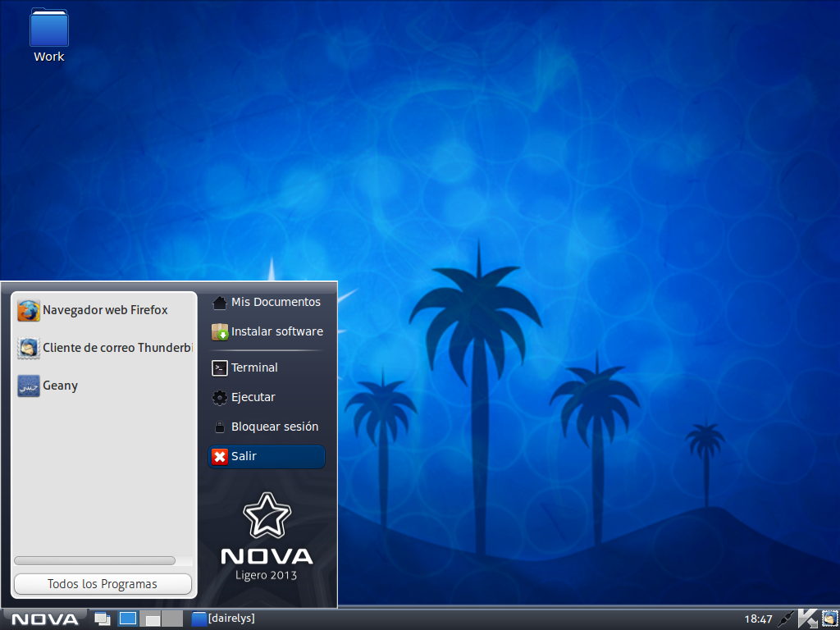Open Cliente de correo Thunderbird
The width and height of the screenshot is (840, 630).
104,348
